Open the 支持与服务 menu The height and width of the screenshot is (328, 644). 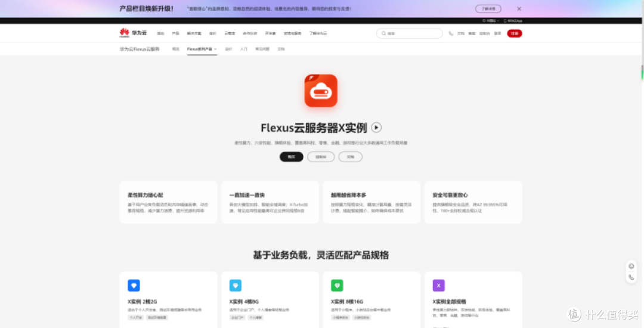click(x=292, y=33)
